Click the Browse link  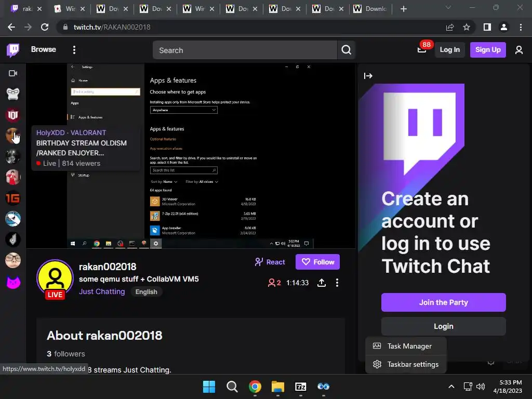44,49
